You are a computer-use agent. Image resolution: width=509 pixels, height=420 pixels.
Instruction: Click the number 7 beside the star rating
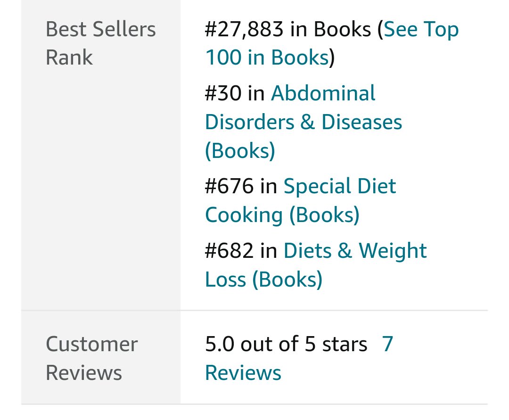387,344
